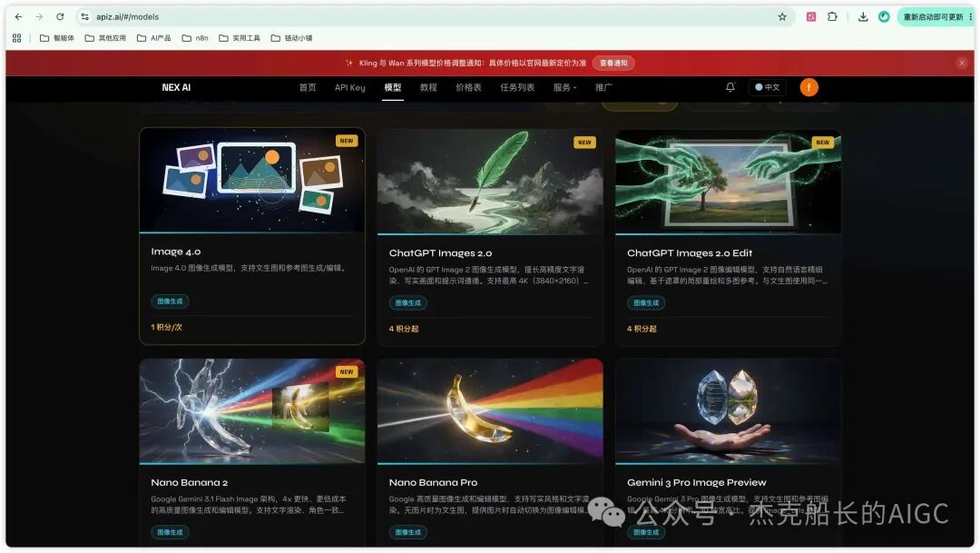Open the pink extension icon in toolbar

pyautogui.click(x=810, y=17)
